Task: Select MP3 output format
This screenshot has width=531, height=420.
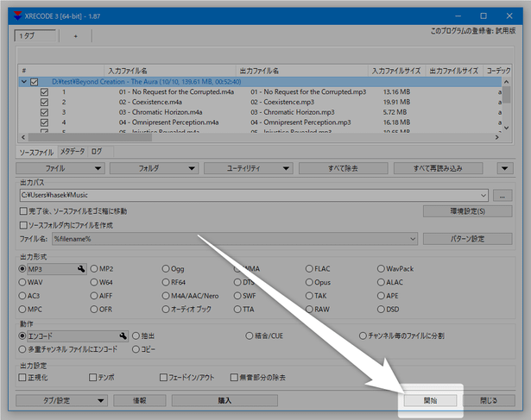Action: click(x=22, y=269)
